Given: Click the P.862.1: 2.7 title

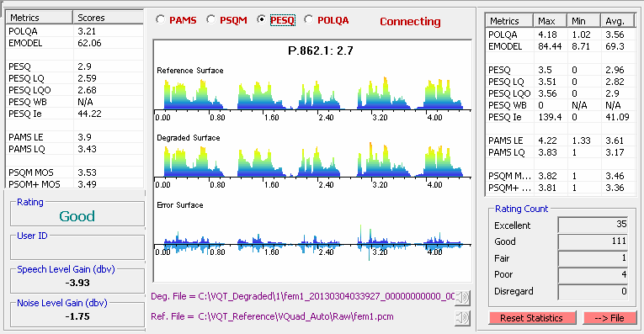Looking at the screenshot, I should click(321, 50).
